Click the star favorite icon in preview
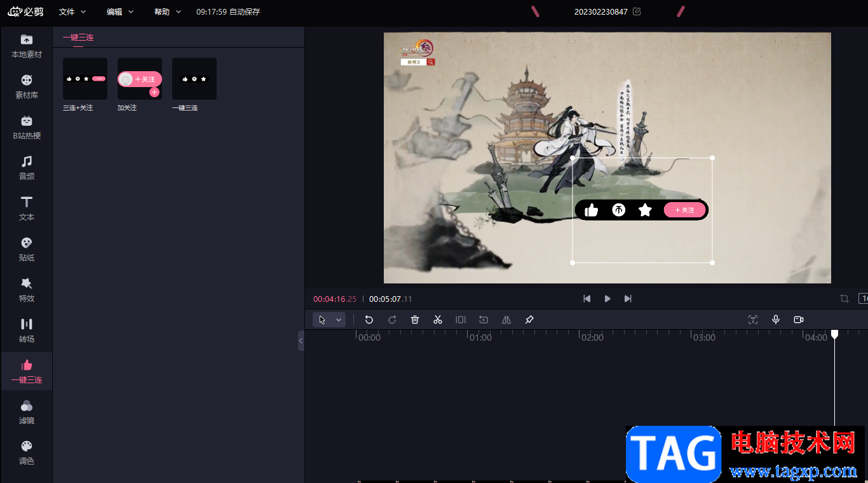This screenshot has width=868, height=483. point(645,210)
